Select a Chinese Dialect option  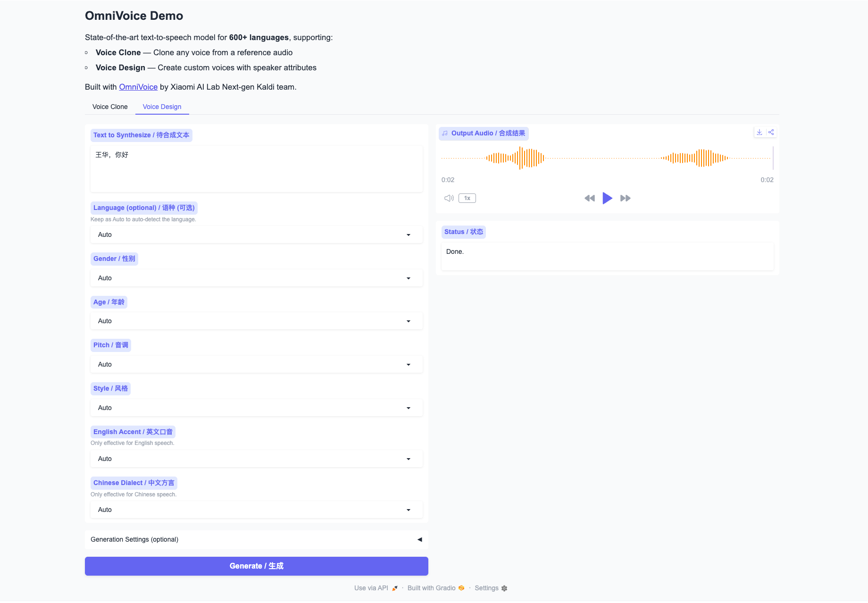click(x=256, y=510)
